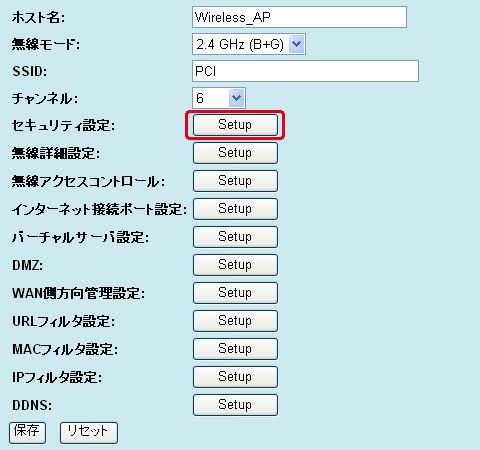
Task: Open the DDNS Setup button
Action: [235, 405]
